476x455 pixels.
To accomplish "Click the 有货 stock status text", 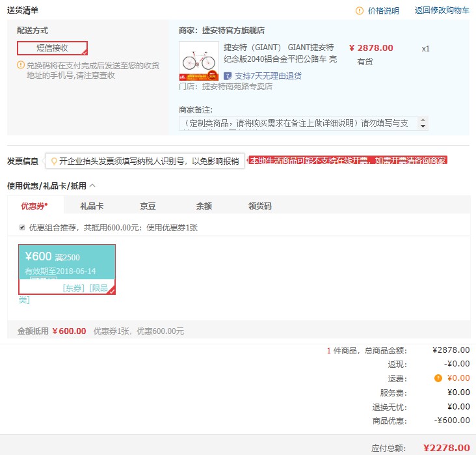I will click(365, 62).
